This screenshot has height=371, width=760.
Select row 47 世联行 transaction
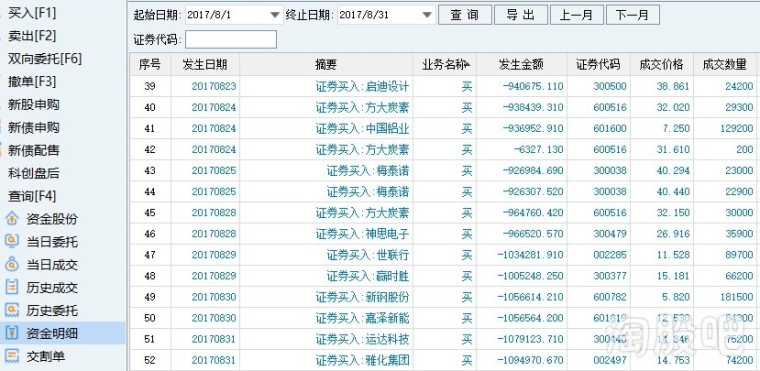point(443,255)
